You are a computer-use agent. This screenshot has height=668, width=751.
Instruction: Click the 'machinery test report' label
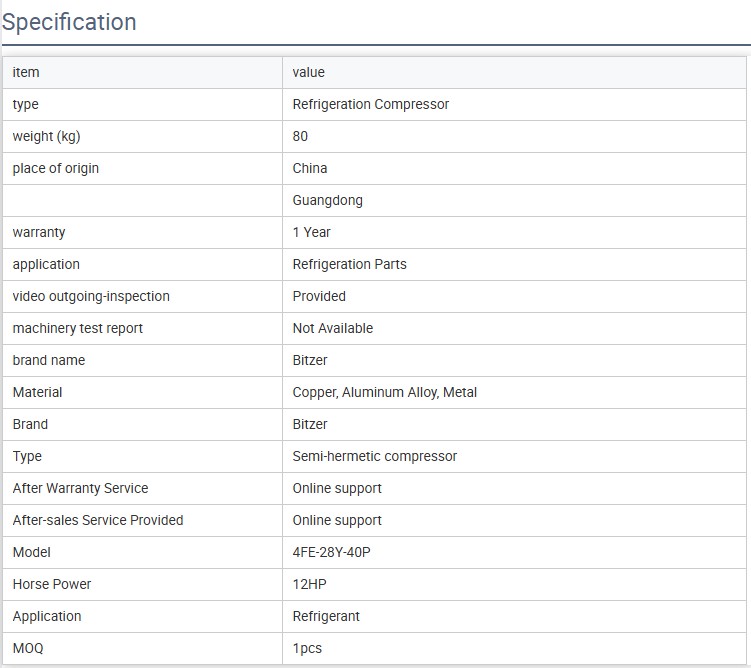[x=78, y=328]
